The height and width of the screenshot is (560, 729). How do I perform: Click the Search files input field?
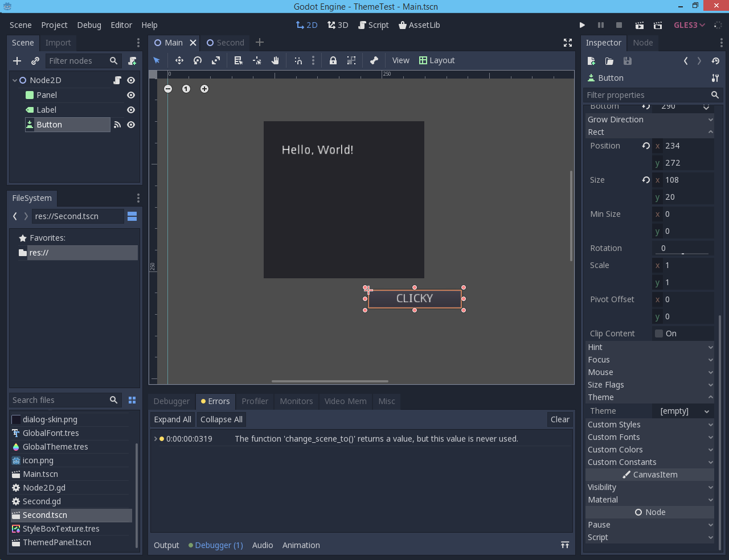point(60,400)
